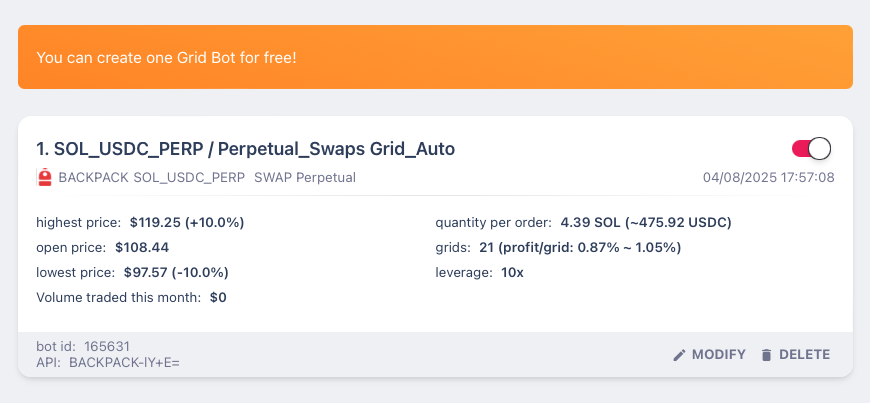Image resolution: width=870 pixels, height=403 pixels.
Task: Click the pencil icon beside MODIFY
Action: (679, 355)
